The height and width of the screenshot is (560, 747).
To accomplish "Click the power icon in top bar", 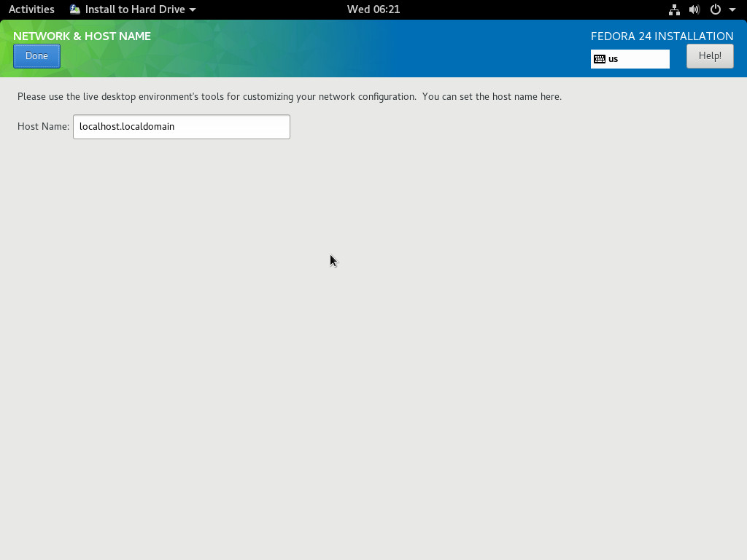I will (715, 9).
